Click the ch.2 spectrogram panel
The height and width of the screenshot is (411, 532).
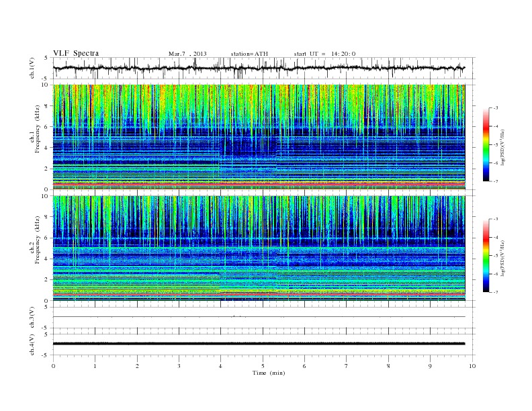pos(259,248)
